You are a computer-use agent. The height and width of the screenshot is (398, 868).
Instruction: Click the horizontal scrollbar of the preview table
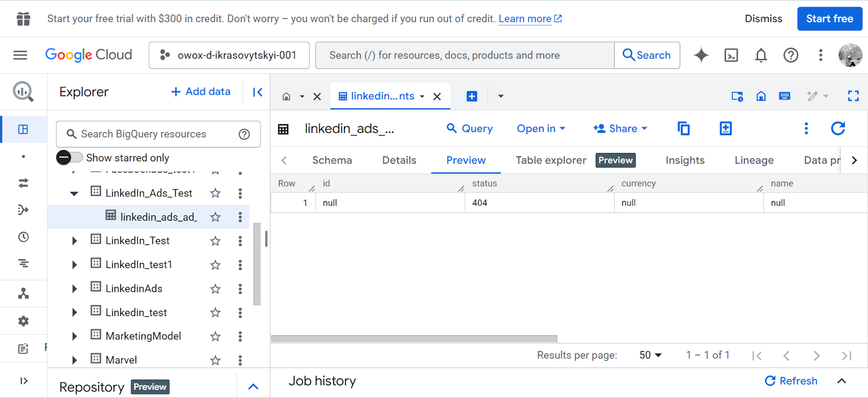point(414,338)
